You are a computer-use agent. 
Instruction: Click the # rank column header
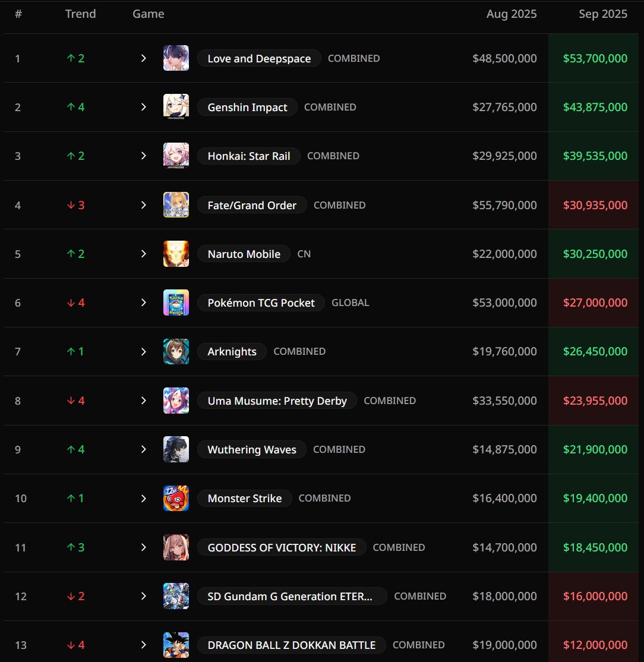pyautogui.click(x=18, y=14)
